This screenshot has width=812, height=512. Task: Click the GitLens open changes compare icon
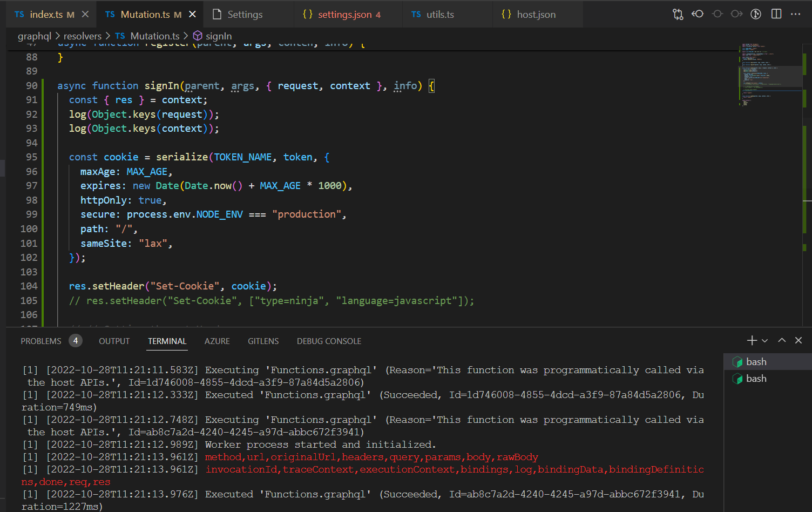678,15
